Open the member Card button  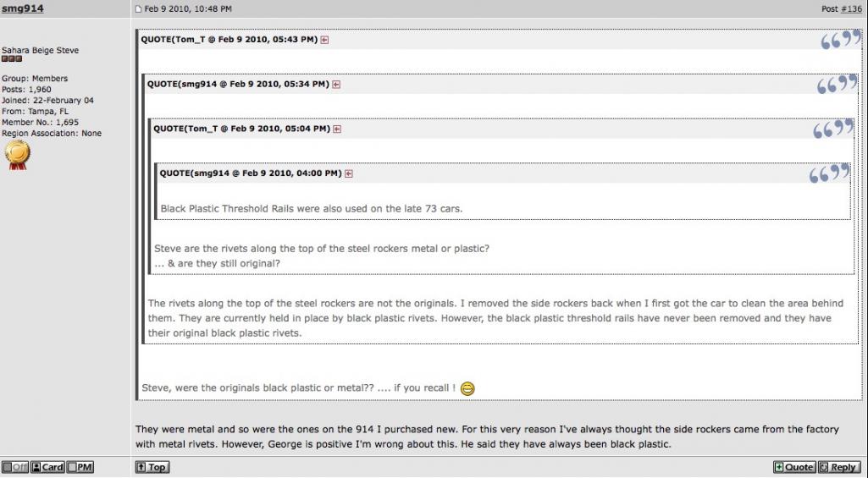pyautogui.click(x=47, y=467)
